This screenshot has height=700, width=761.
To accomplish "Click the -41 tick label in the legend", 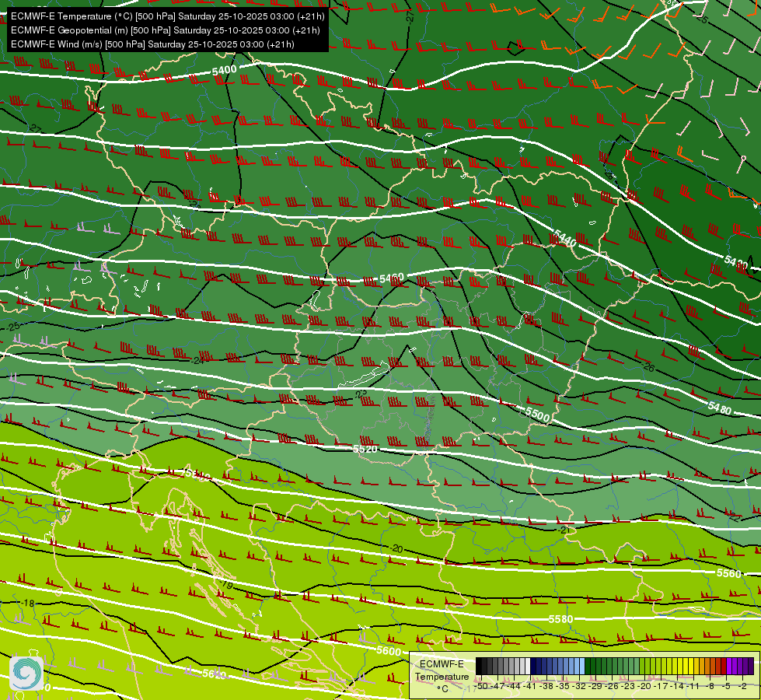I will pyautogui.click(x=529, y=686).
